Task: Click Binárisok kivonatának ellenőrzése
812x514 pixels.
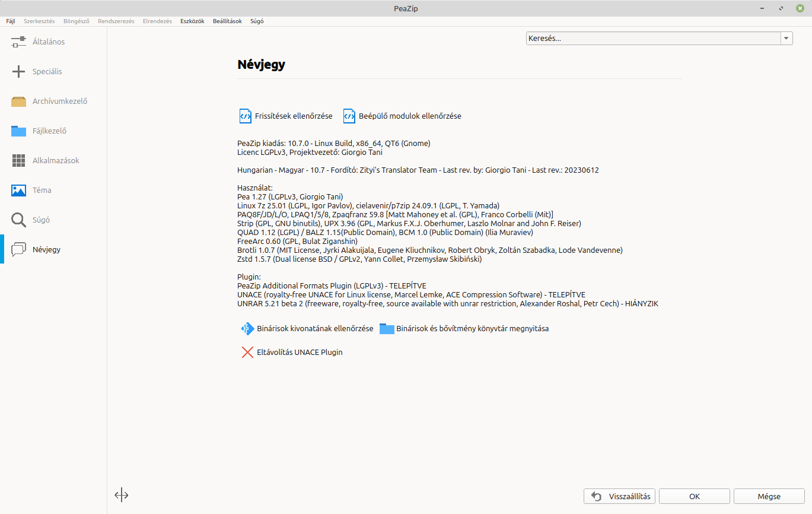Action: 314,328
